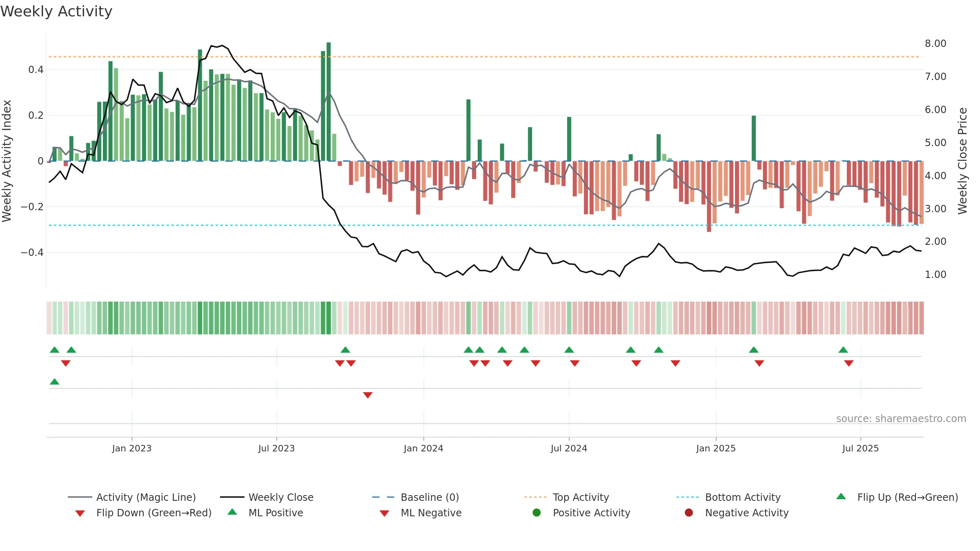Screen dimensions: 980x551
Task: Toggle the Baseline (0) legend entry
Action: click(416, 497)
